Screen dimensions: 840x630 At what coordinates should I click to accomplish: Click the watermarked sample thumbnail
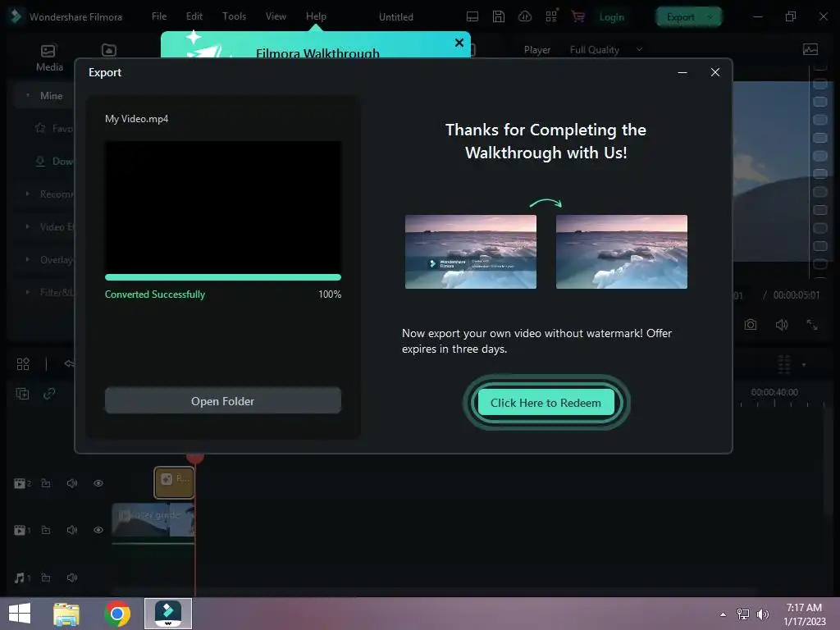(x=470, y=252)
